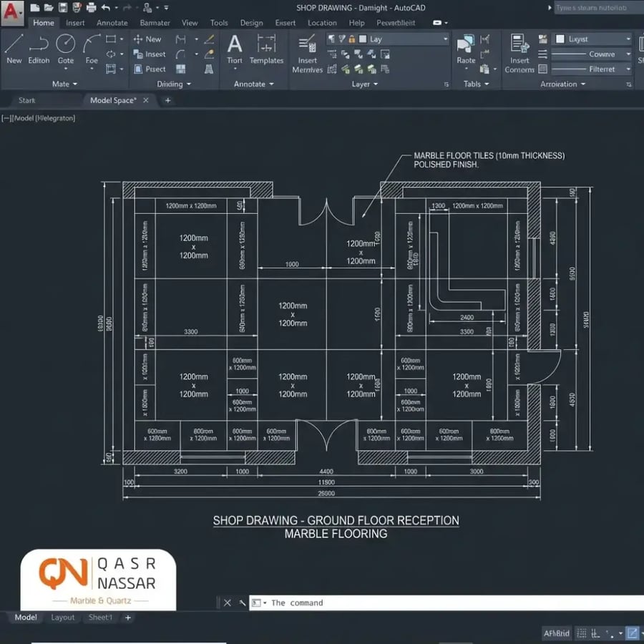The height and width of the screenshot is (644, 644).
Task: Add a new layout with the plus button
Action: tap(128, 618)
